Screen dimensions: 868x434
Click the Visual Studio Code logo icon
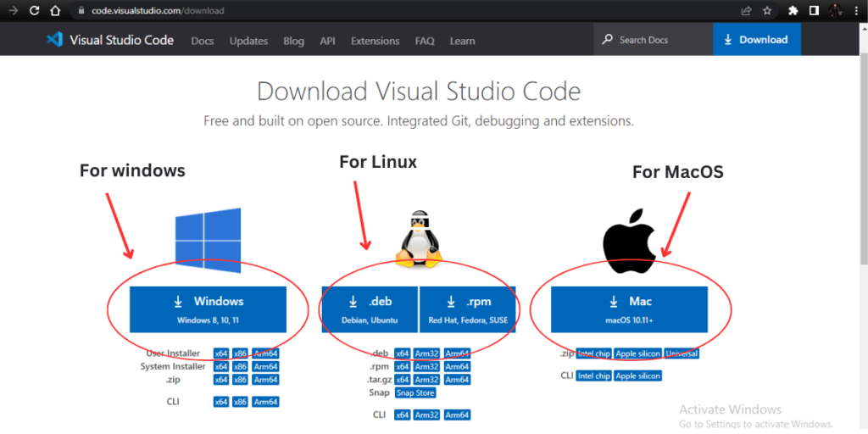54,40
